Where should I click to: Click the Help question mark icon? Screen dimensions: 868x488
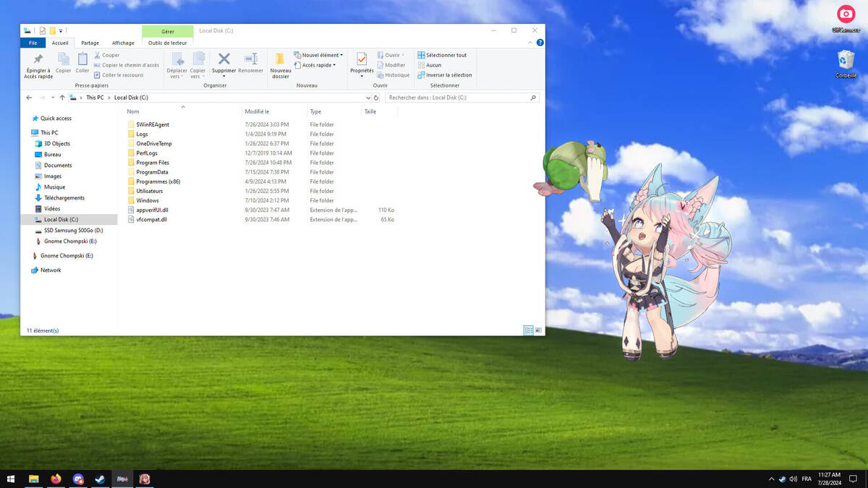(540, 43)
